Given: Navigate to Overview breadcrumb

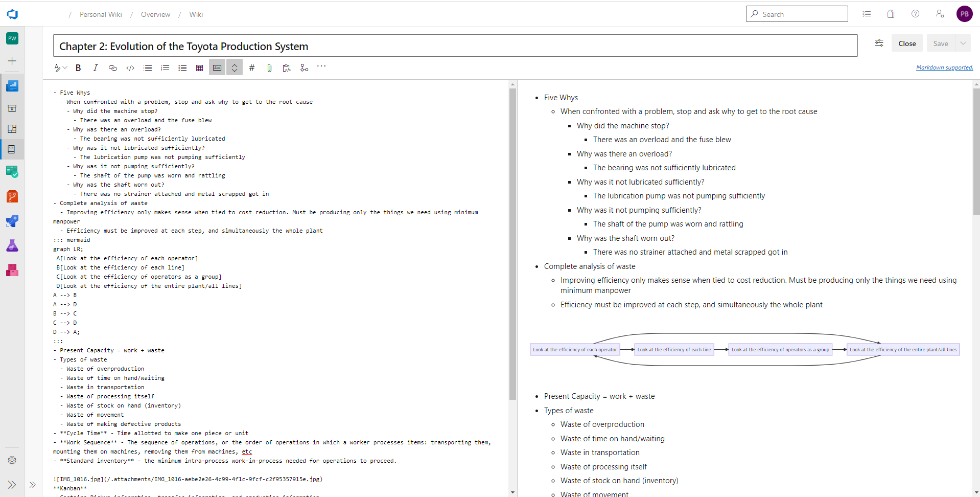Looking at the screenshot, I should pos(155,14).
